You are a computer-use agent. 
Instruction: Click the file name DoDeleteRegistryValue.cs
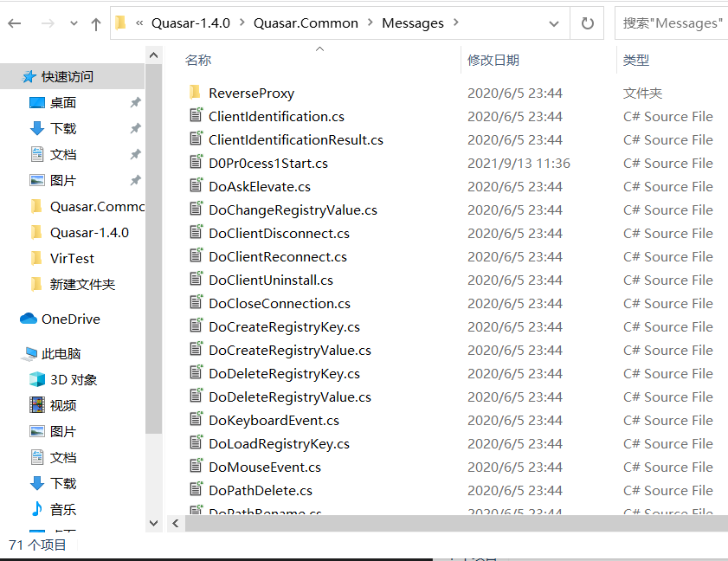[x=290, y=397]
